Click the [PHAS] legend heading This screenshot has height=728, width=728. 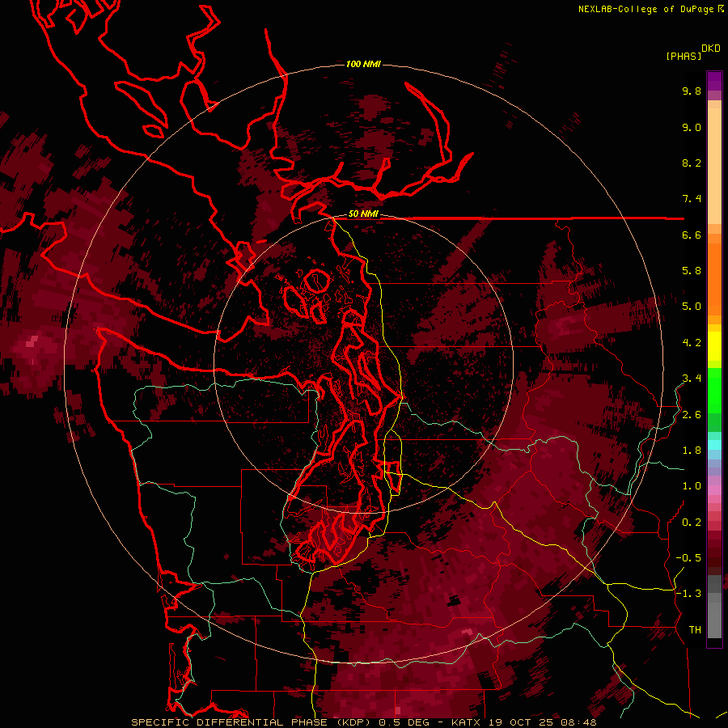(684, 56)
